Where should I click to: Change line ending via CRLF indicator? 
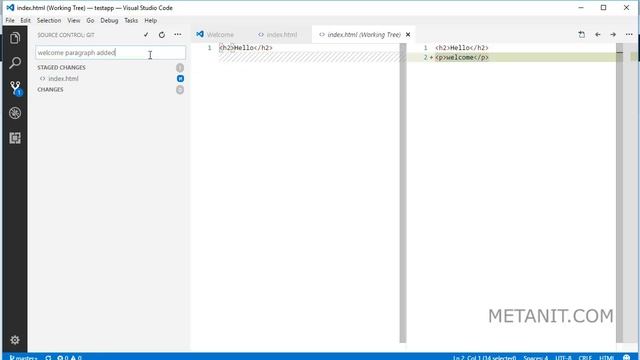[x=585, y=358]
